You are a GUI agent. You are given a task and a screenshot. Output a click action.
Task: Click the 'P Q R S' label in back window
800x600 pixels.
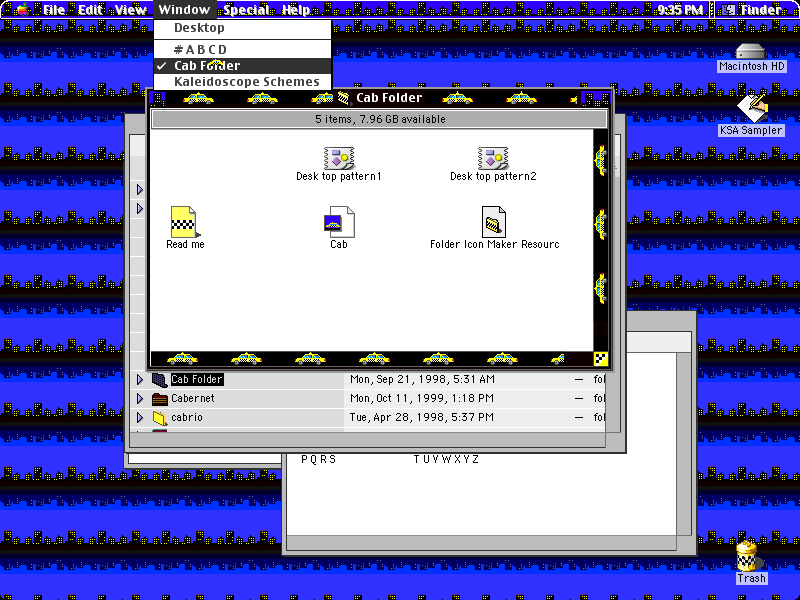318,460
